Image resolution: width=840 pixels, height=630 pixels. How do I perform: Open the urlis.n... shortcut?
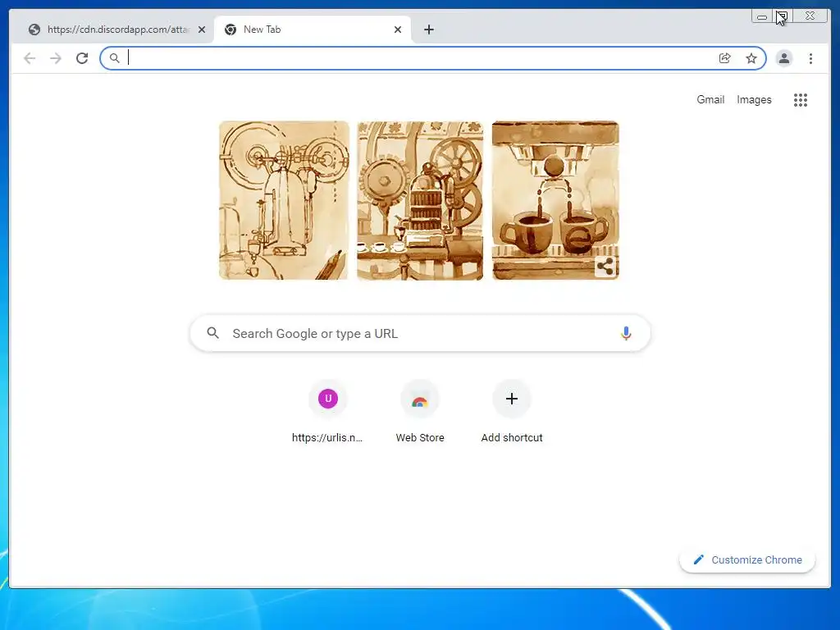coord(328,413)
